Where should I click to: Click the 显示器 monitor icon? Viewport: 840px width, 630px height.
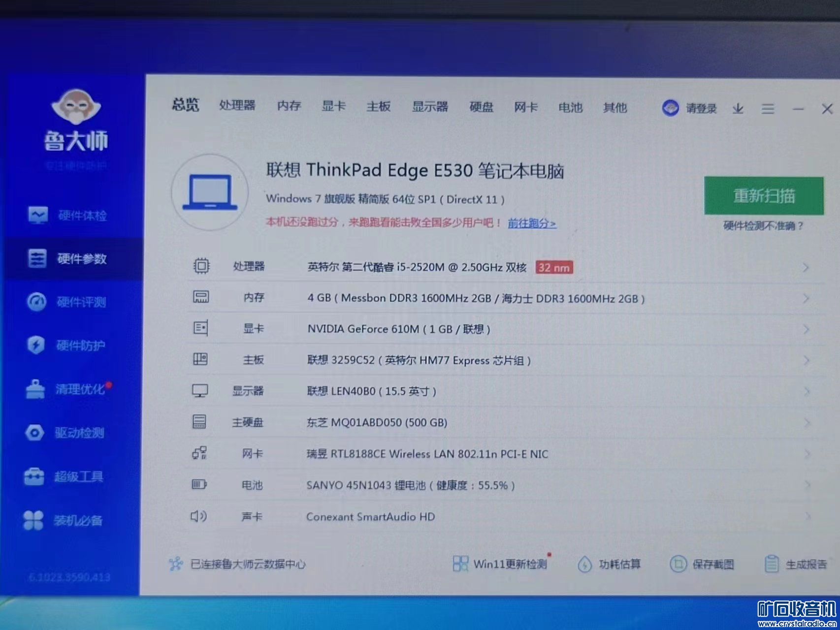(199, 391)
